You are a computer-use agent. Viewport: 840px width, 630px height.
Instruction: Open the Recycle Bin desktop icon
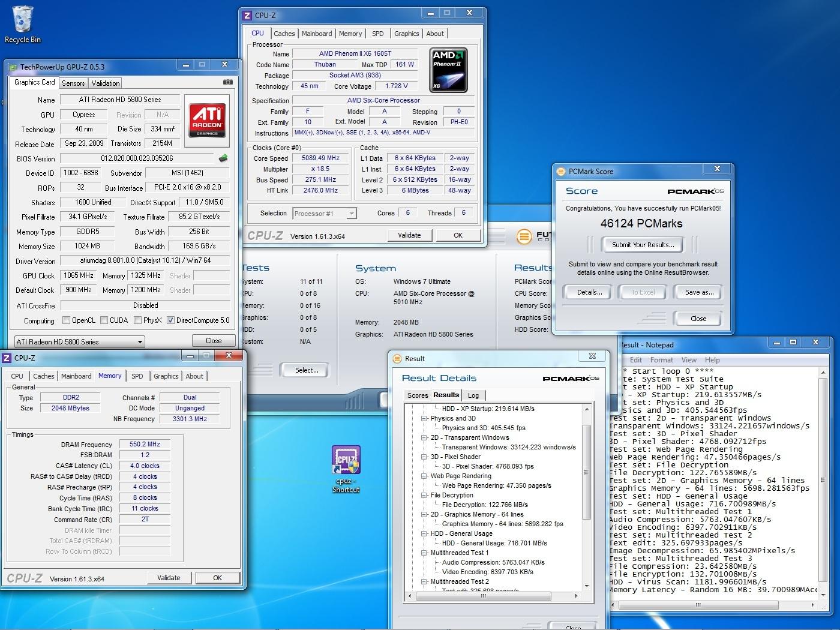click(x=22, y=24)
